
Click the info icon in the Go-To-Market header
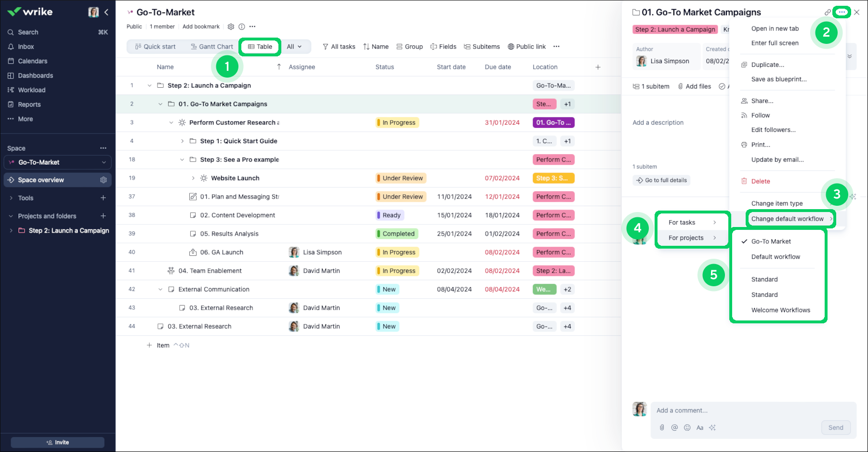(x=242, y=27)
